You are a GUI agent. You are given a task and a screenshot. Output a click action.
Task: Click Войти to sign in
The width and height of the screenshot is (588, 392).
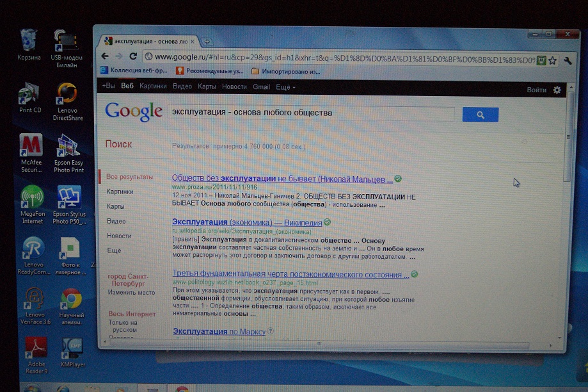537,90
